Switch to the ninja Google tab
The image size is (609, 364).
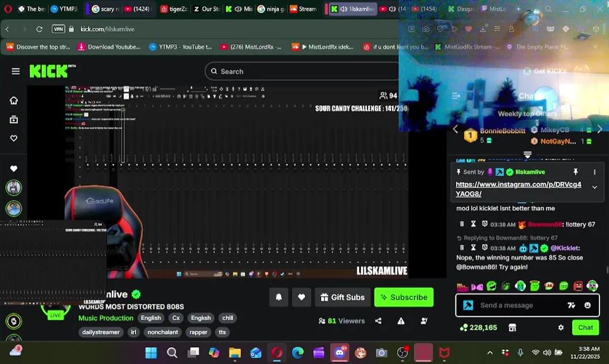(271, 9)
